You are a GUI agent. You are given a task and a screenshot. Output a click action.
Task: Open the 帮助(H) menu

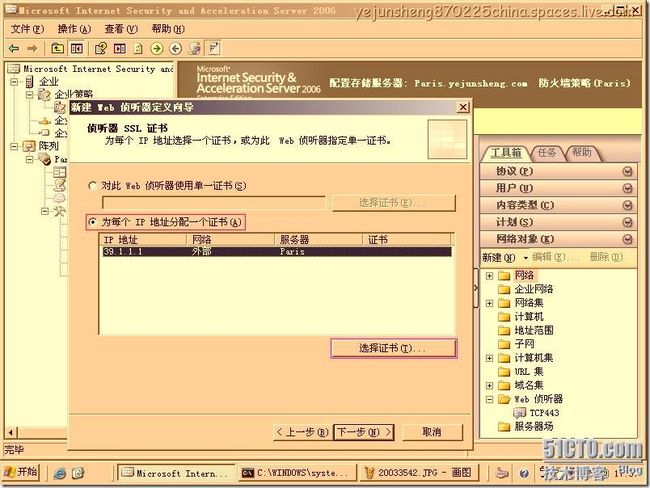pyautogui.click(x=167, y=29)
